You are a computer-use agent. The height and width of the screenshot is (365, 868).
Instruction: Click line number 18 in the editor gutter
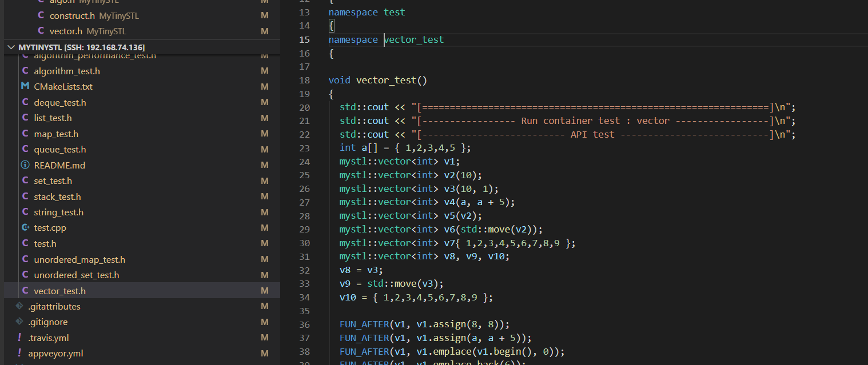click(x=304, y=81)
